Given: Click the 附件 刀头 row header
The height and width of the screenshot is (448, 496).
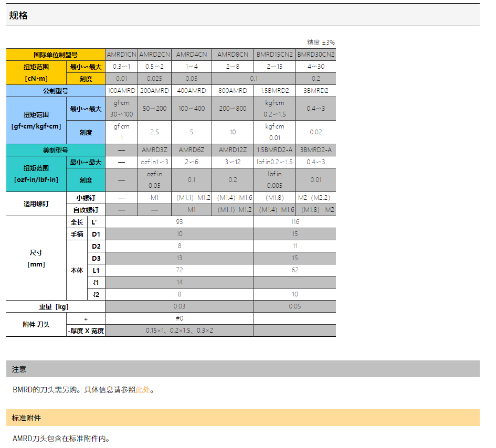Looking at the screenshot, I should pyautogui.click(x=36, y=325).
